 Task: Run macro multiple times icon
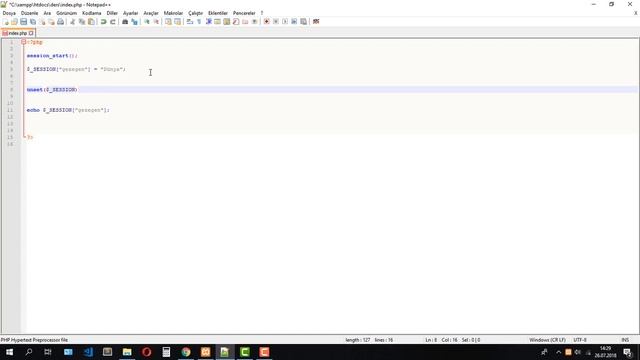[x=294, y=22]
